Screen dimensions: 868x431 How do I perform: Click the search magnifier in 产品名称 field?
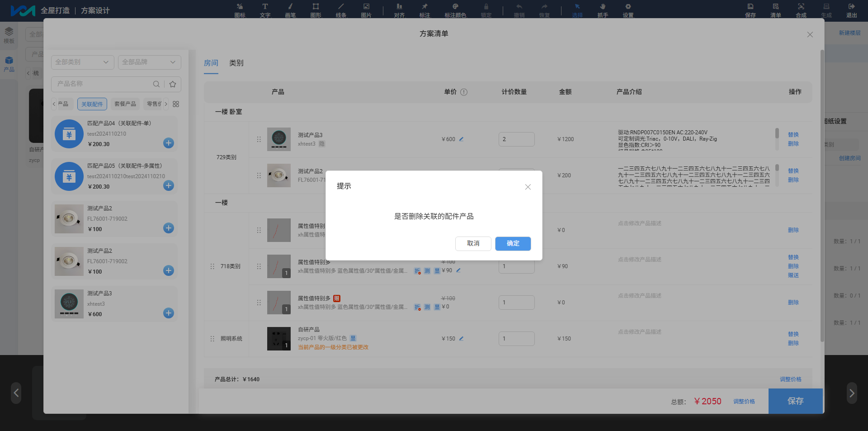click(156, 84)
